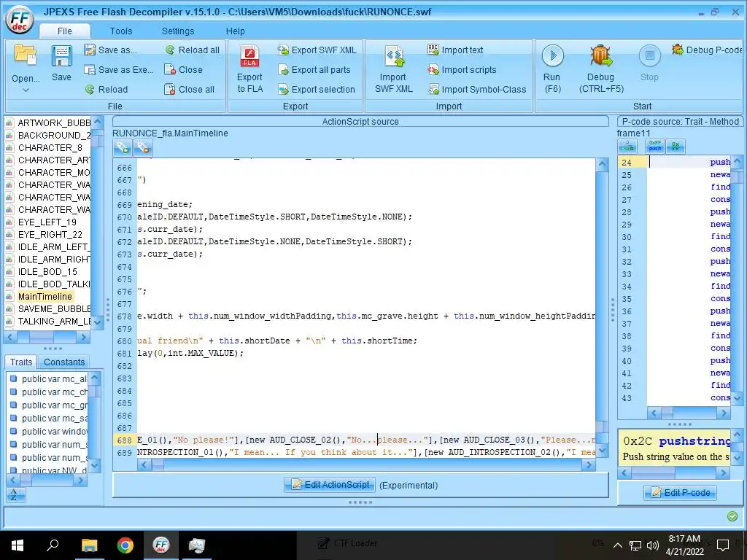Open the Windows Start menu

tap(18, 545)
